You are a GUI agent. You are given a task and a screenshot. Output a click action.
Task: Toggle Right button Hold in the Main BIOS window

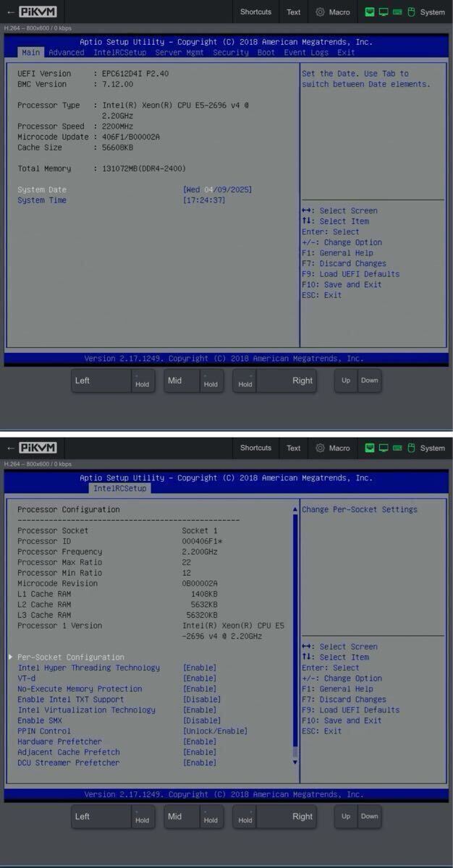[x=245, y=381]
